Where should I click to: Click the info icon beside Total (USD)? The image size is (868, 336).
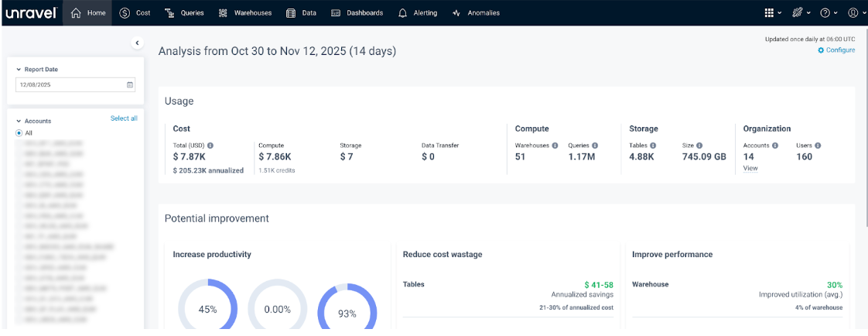(x=210, y=146)
